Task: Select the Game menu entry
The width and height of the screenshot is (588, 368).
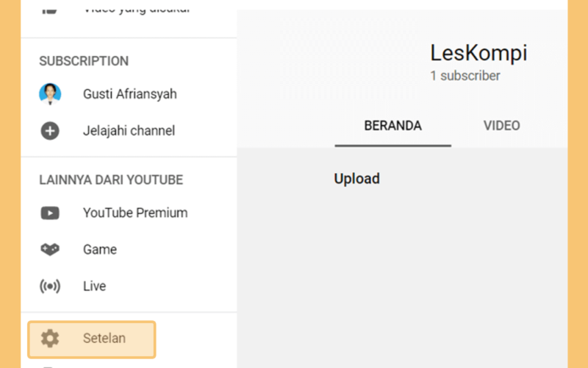Action: pos(129,250)
